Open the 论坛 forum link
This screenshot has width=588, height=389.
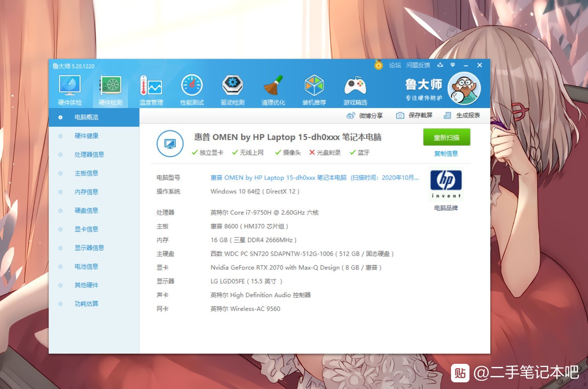point(395,65)
